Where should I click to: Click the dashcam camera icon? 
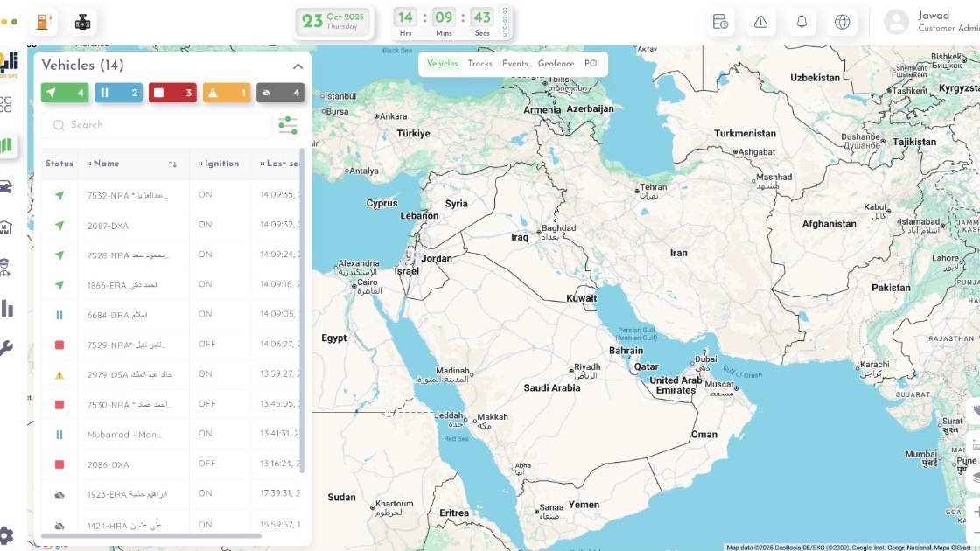pyautogui.click(x=82, y=22)
